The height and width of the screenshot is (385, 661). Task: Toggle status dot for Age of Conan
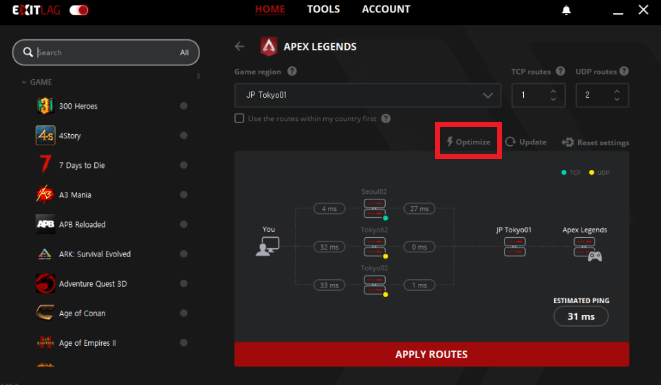coord(183,313)
